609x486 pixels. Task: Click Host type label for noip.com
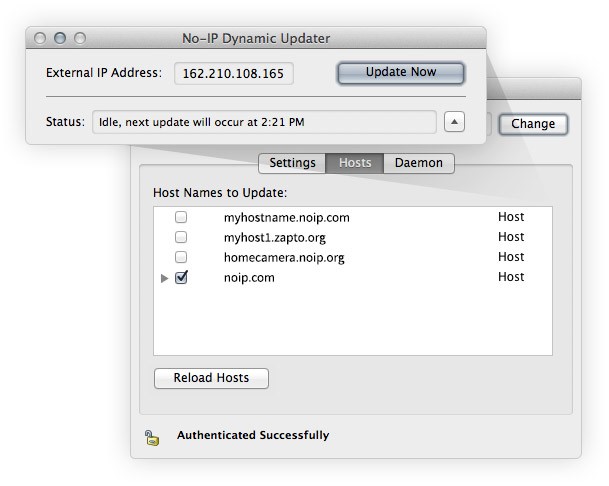[511, 277]
